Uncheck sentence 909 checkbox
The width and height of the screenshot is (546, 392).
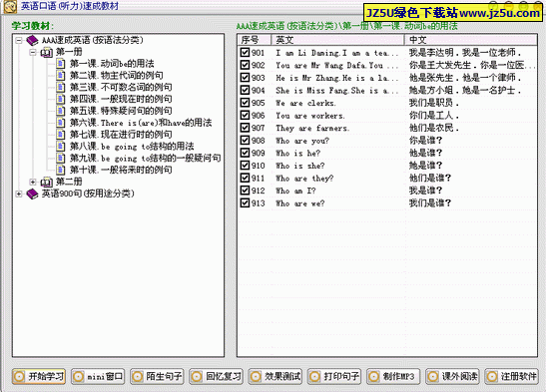[x=245, y=153]
